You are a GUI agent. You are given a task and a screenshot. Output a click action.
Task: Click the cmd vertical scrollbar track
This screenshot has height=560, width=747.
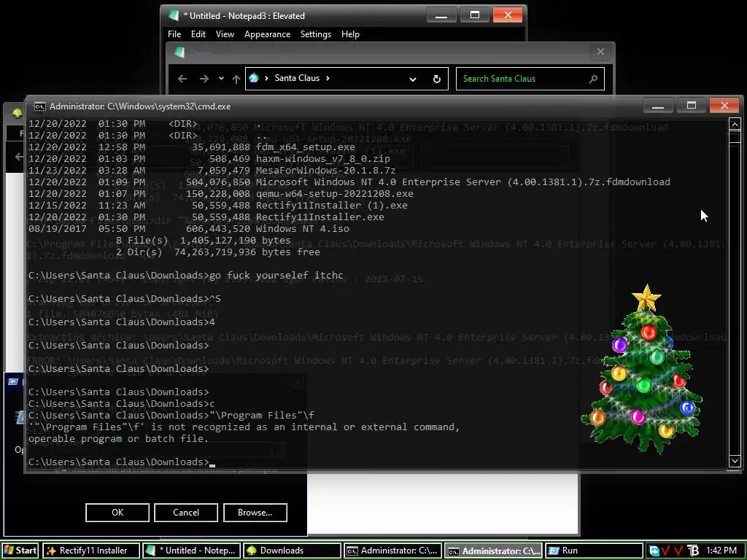tap(734, 292)
